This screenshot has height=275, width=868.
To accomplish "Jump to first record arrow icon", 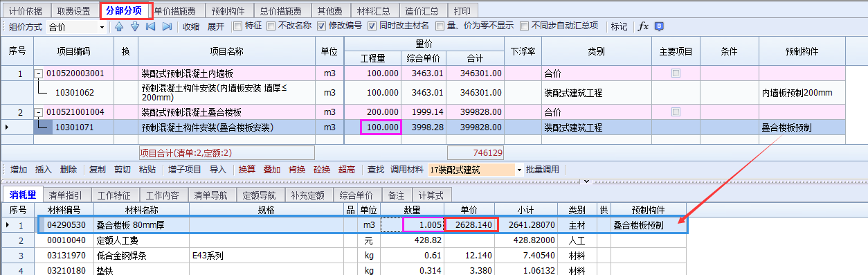I will point(151,26).
